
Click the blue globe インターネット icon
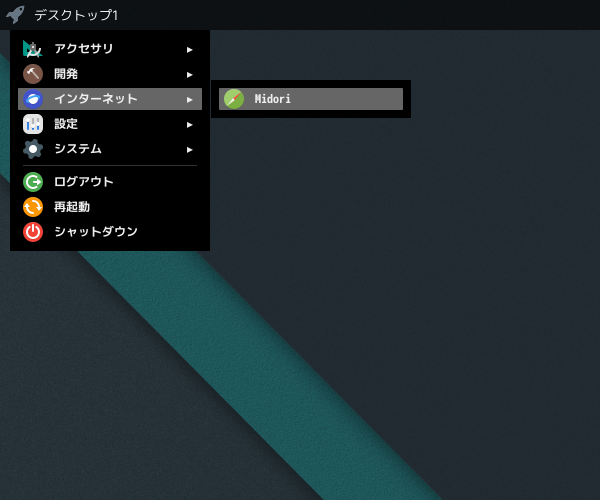coord(33,99)
